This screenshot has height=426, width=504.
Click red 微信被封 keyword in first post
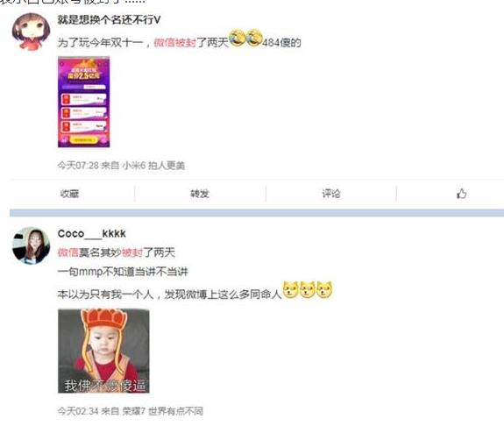point(174,42)
